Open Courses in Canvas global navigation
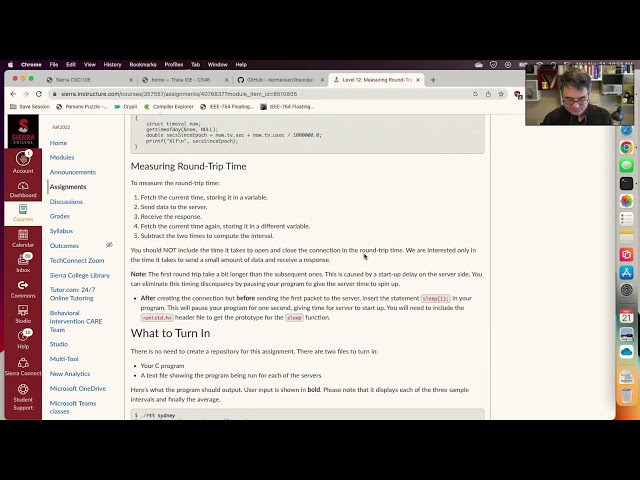This screenshot has width=640, height=480. (23, 213)
